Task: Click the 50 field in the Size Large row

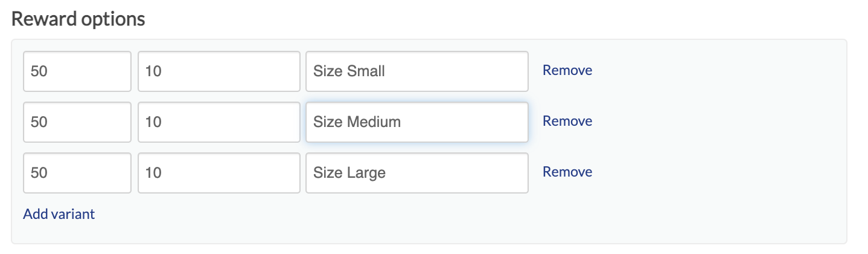Action: tap(77, 173)
